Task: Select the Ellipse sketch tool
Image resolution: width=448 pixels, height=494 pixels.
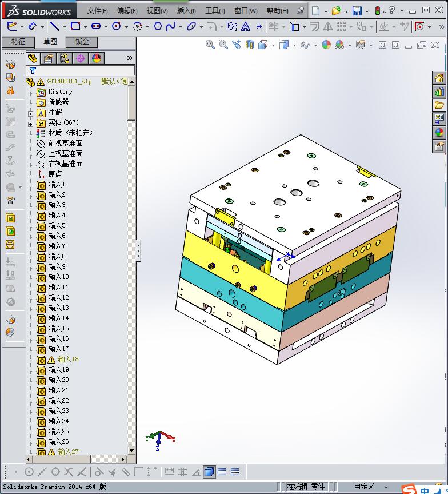Action: (191, 26)
